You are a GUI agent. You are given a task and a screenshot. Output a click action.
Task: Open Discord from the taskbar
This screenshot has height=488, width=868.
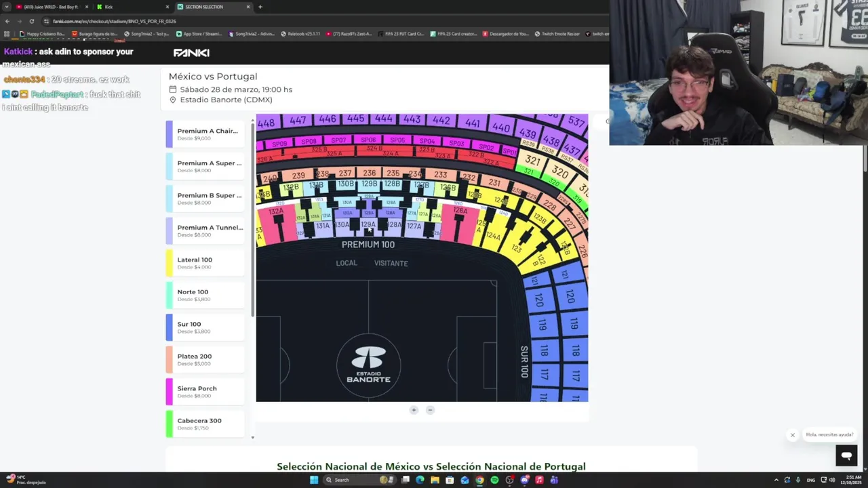[524, 480]
